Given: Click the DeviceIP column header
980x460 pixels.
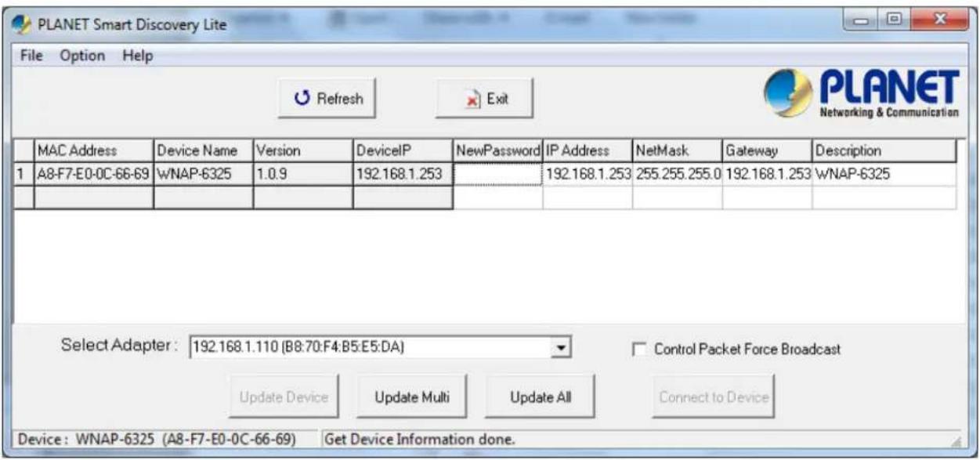Looking at the screenshot, I should point(403,150).
